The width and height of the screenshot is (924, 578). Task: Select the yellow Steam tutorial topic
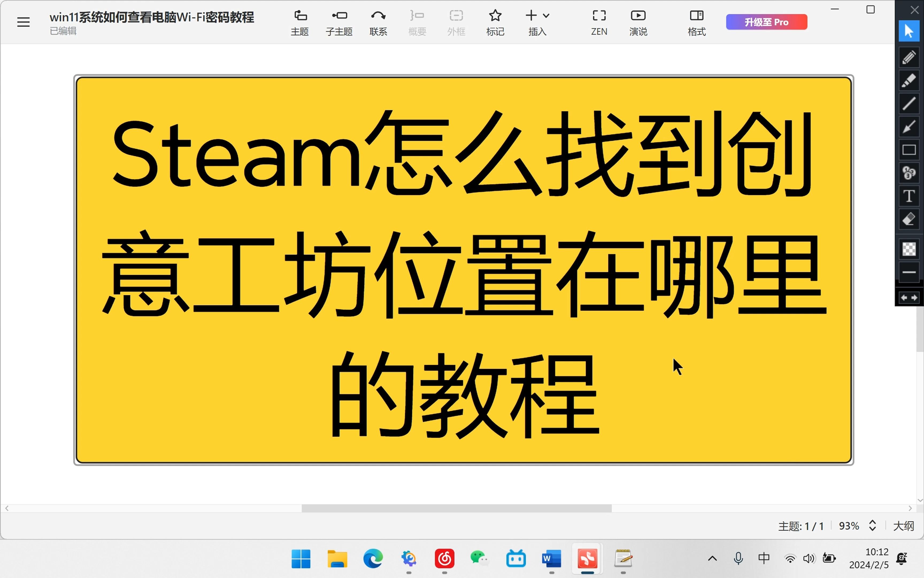(x=464, y=270)
